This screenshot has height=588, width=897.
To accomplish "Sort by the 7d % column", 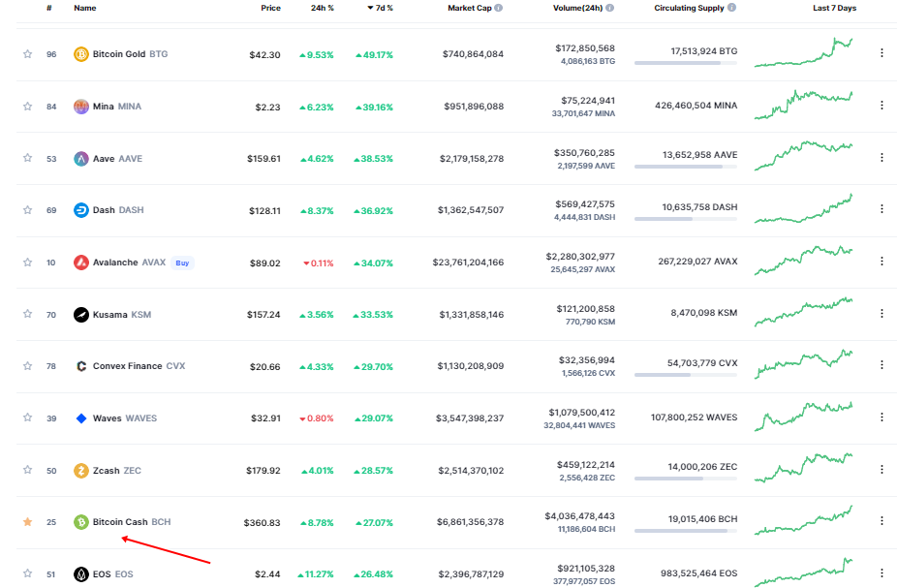I will tap(381, 8).
